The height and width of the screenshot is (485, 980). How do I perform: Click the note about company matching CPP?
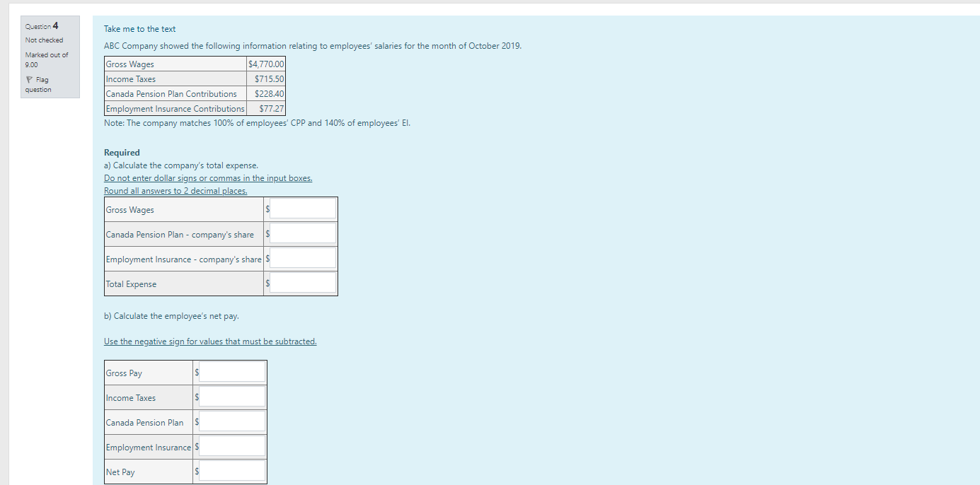(258, 122)
